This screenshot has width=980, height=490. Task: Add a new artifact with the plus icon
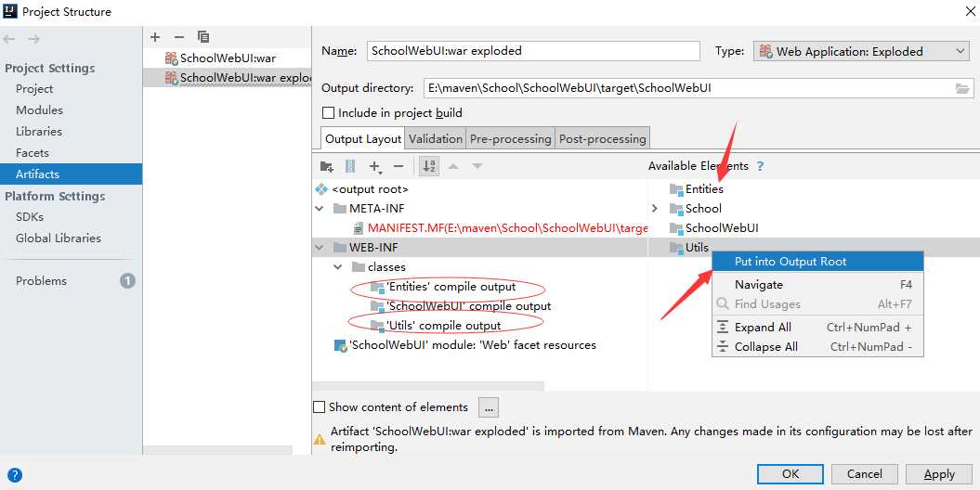pos(155,37)
